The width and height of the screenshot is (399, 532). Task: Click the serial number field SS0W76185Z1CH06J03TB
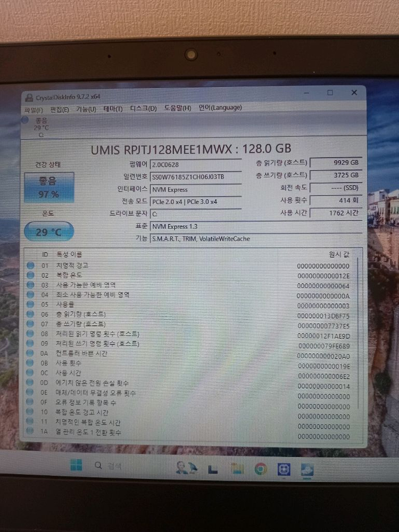point(195,177)
